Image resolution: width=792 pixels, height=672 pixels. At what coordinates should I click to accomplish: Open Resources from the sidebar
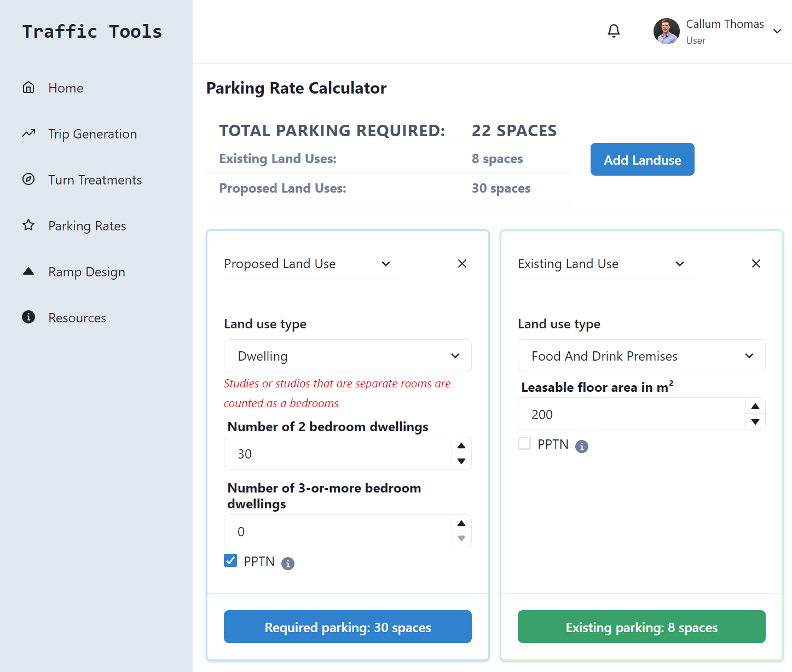pyautogui.click(x=77, y=318)
